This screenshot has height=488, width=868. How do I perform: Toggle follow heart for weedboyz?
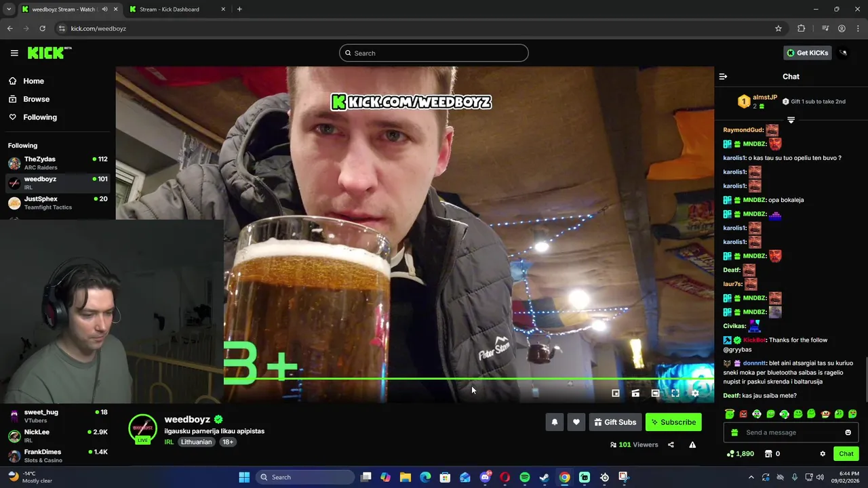[576, 422]
